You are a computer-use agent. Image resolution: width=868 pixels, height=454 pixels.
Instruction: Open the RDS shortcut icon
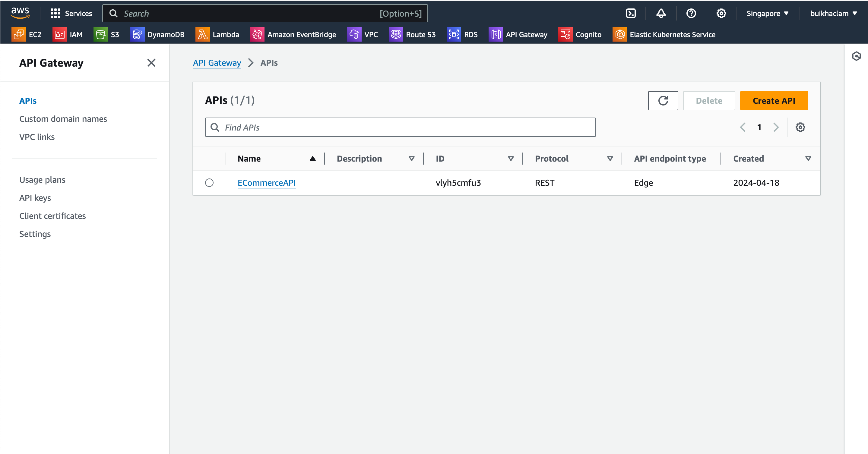(x=454, y=34)
